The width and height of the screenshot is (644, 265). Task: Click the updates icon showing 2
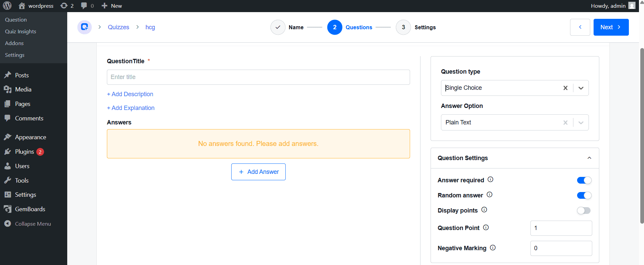click(x=64, y=6)
